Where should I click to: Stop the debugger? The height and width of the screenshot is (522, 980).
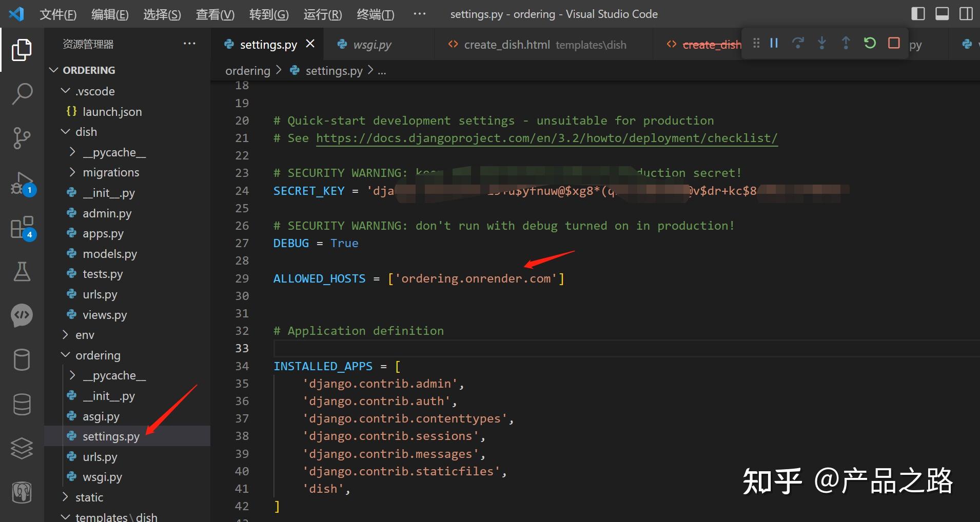[894, 43]
